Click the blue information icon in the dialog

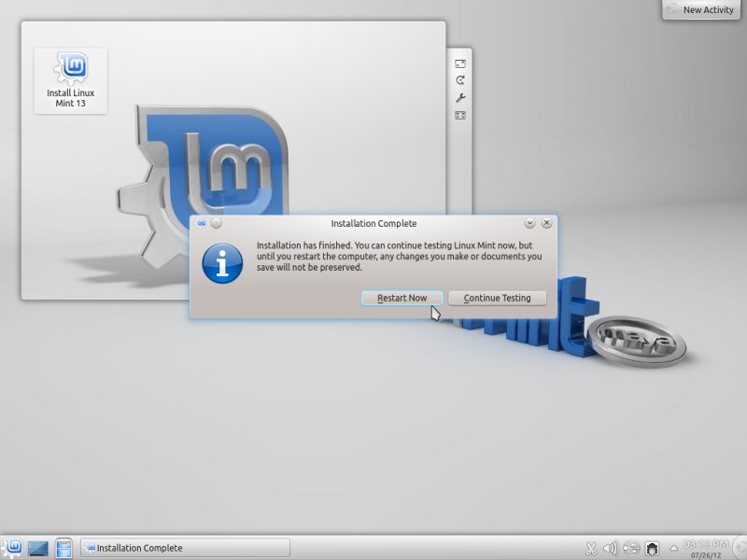[222, 263]
